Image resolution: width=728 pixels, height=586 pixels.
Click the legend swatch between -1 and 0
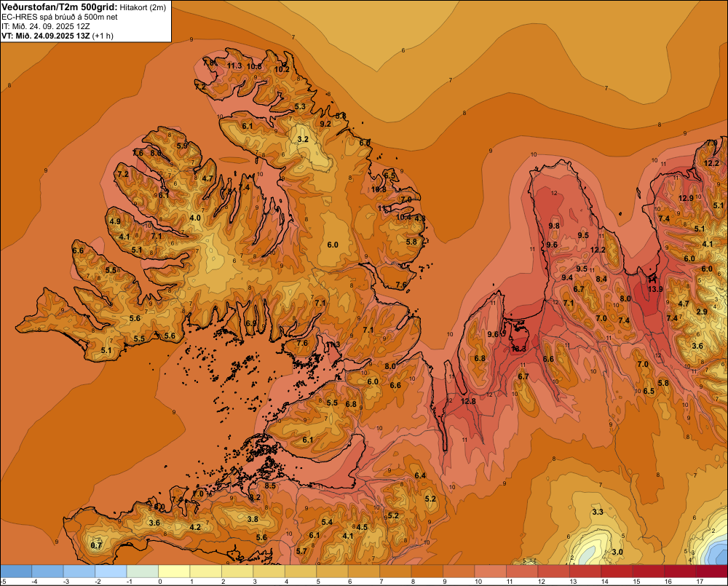143,571
